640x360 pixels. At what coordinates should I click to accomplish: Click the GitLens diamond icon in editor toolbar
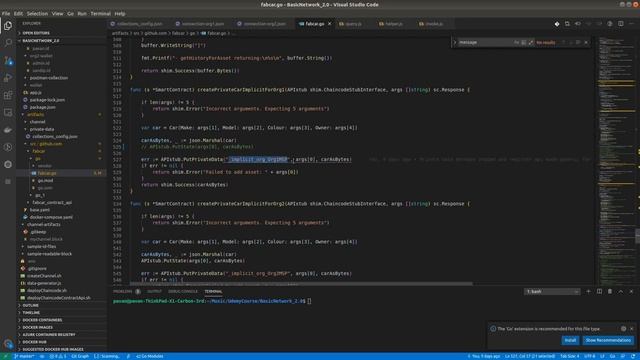557,24
